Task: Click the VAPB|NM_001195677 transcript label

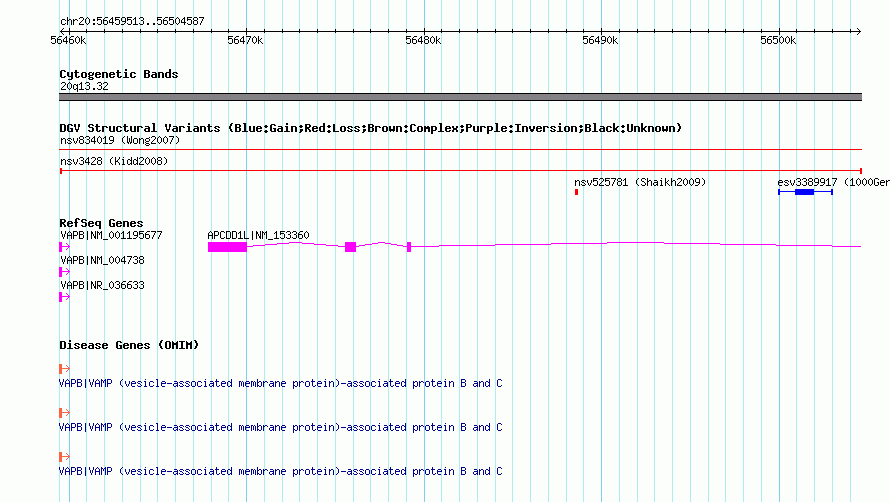Action: 111,235
